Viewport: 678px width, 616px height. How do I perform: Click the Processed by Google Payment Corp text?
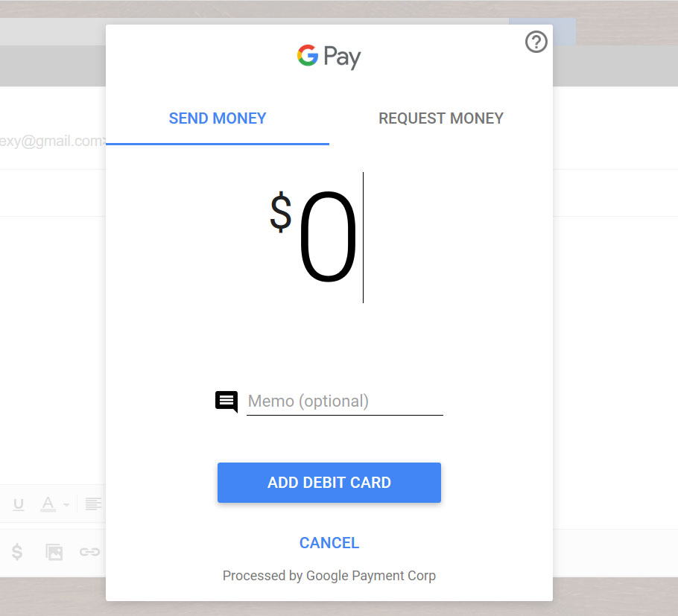pos(329,576)
